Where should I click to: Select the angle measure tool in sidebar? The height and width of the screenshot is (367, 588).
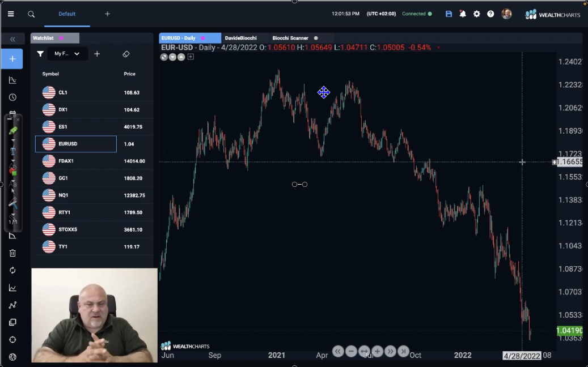coord(12,236)
